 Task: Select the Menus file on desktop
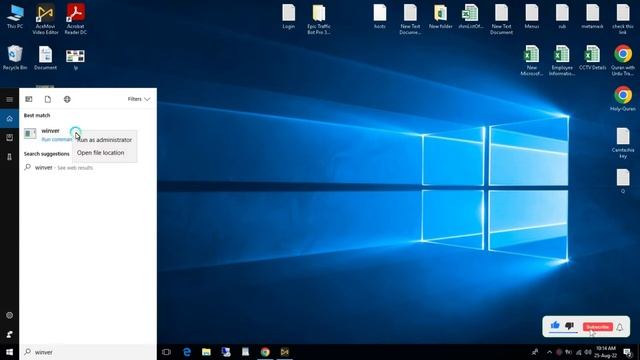(531, 17)
